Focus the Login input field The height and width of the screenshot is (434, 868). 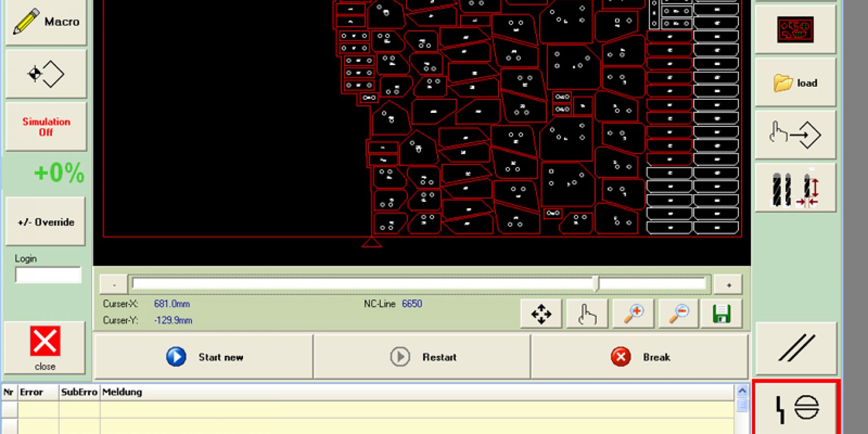pyautogui.click(x=48, y=275)
